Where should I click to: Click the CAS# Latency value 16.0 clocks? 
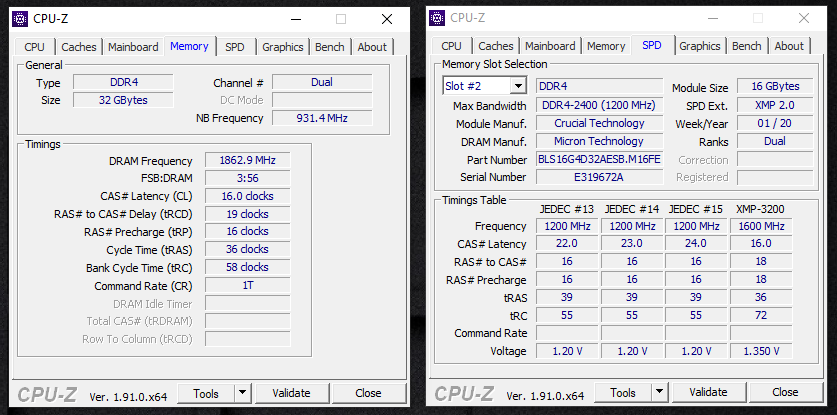click(248, 196)
